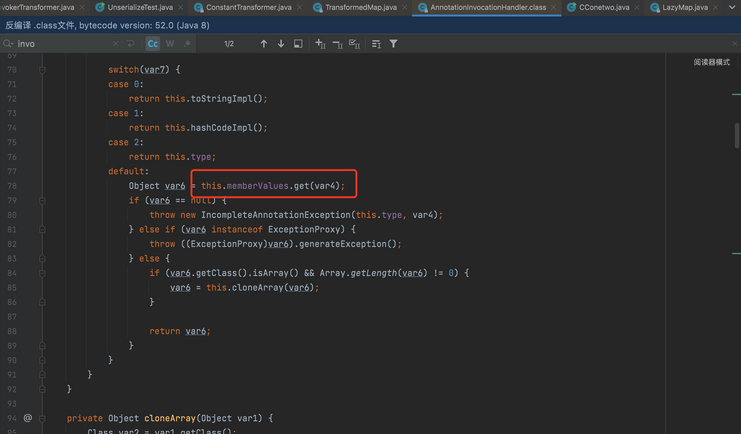The height and width of the screenshot is (434, 741).
Task: Click 'hashCodeImpl' on line 74
Action: click(x=221, y=128)
